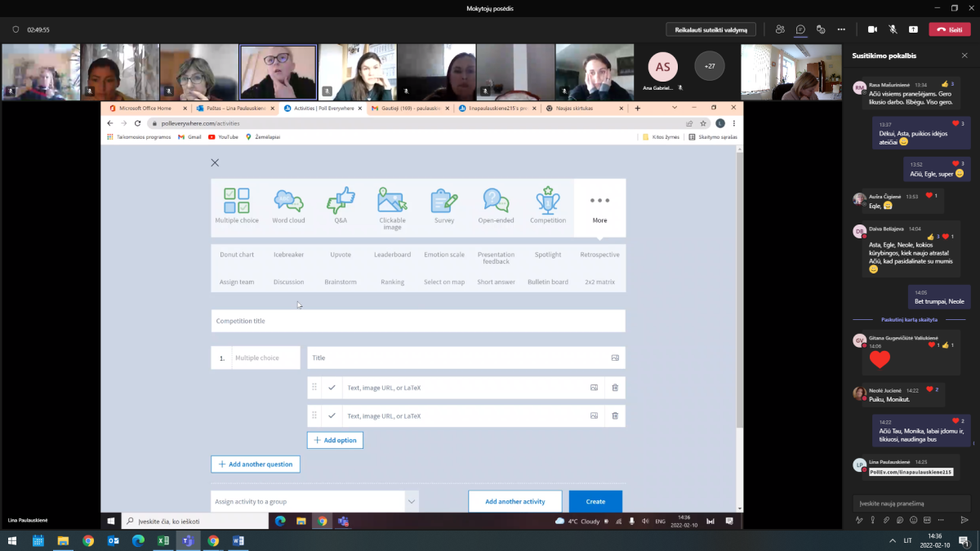The height and width of the screenshot is (551, 980).
Task: Click Įveskite naują pranešimą message box
Action: [x=911, y=503]
